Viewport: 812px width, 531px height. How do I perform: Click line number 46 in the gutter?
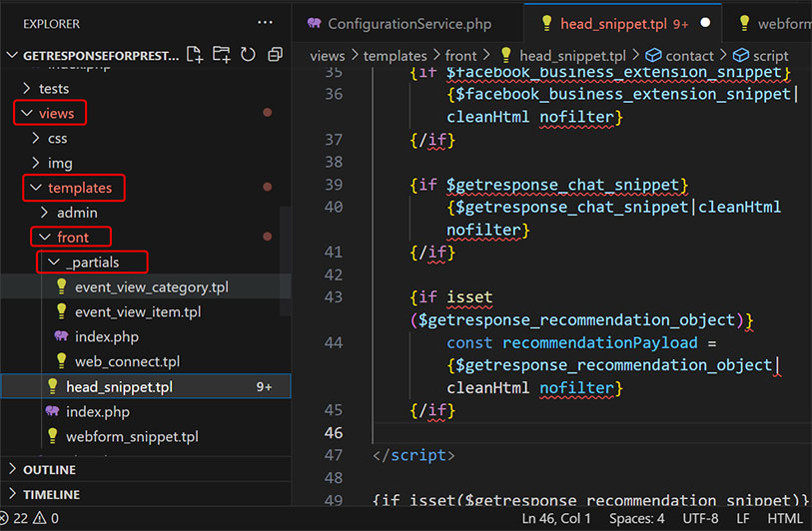334,432
